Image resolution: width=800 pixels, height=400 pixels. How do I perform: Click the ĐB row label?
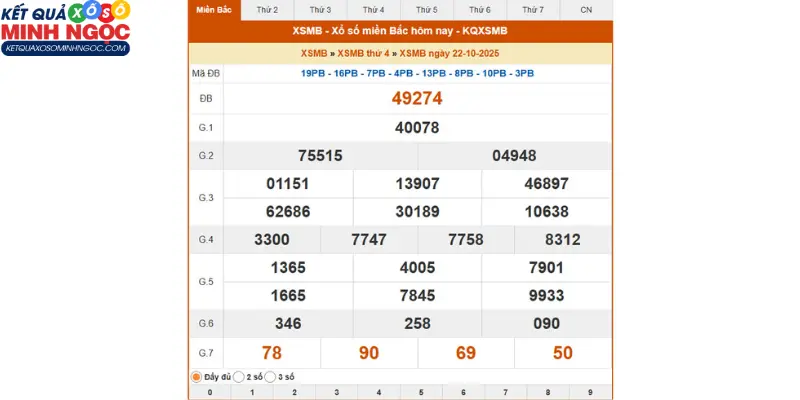pyautogui.click(x=206, y=98)
